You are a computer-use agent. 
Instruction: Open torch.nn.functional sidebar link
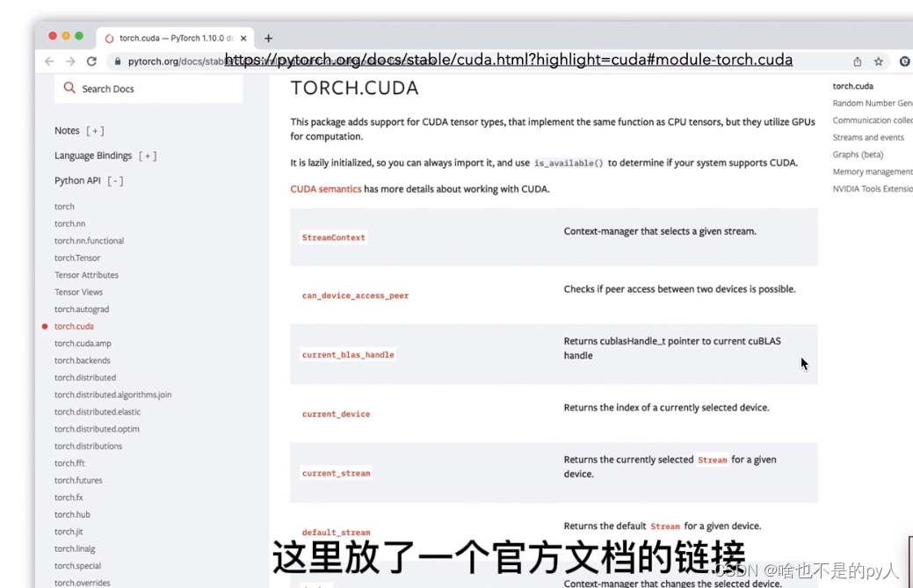pyautogui.click(x=89, y=241)
